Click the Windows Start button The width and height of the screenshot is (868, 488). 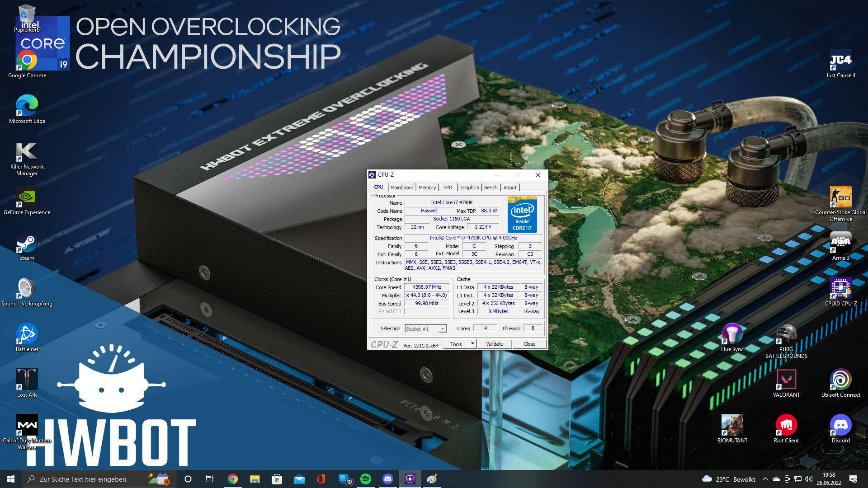pyautogui.click(x=11, y=479)
